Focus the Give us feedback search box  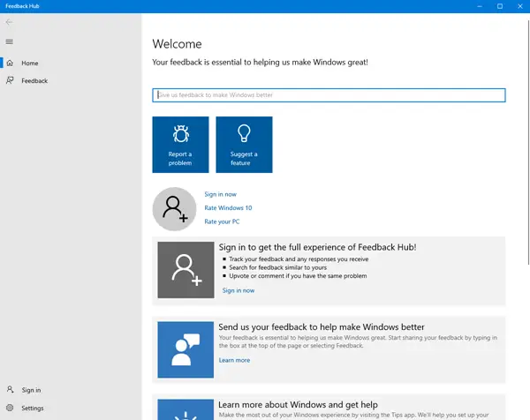(x=329, y=95)
